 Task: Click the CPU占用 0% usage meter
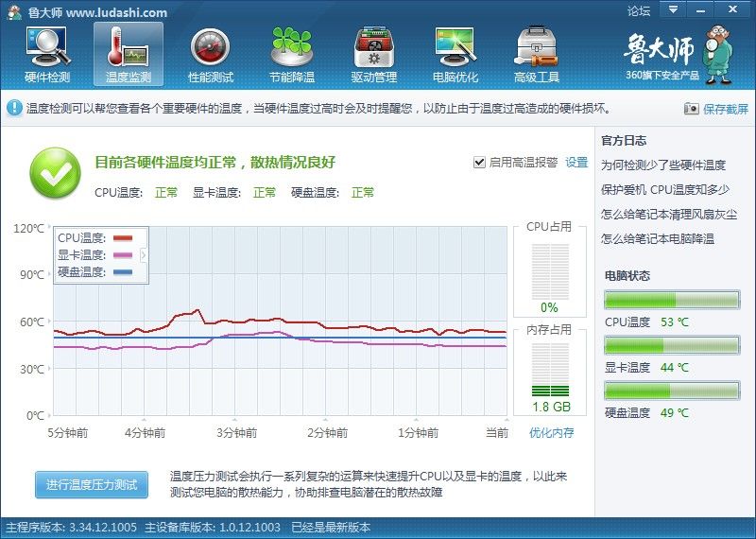[550, 272]
